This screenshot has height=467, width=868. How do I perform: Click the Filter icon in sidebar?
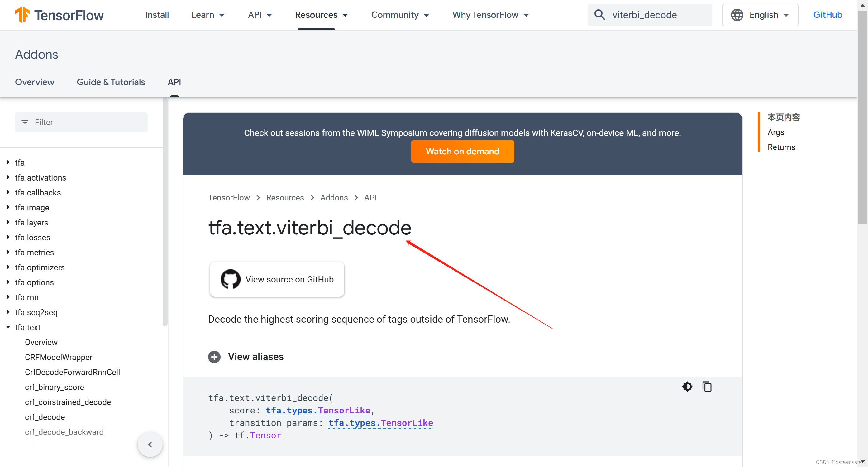click(25, 121)
